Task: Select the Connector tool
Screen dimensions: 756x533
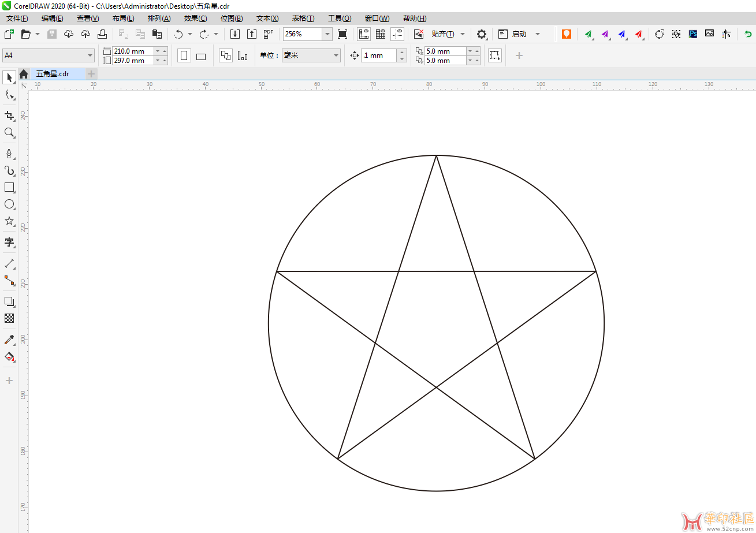Action: point(9,280)
